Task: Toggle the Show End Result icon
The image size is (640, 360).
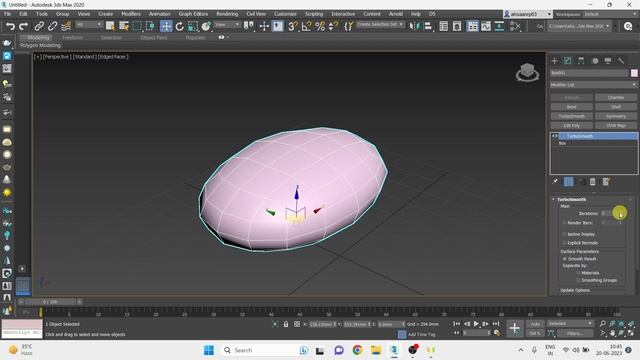Action: [569, 182]
